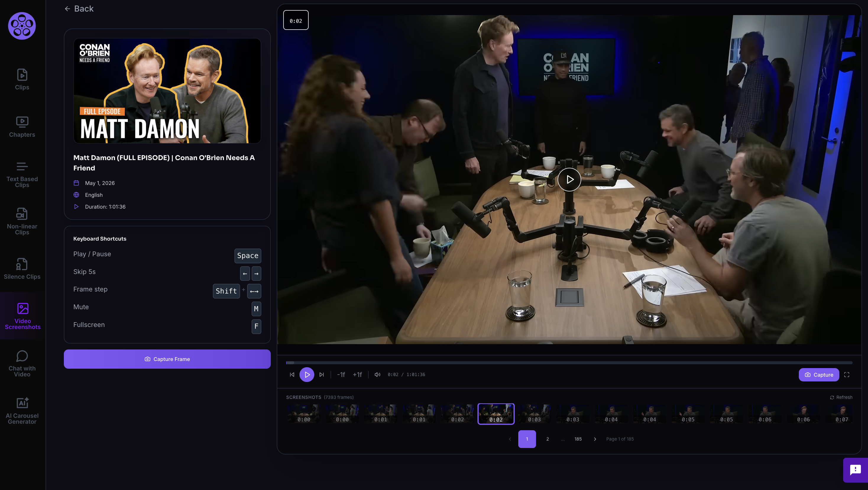Go Back to previous page
This screenshot has height=490, width=868.
[79, 8]
